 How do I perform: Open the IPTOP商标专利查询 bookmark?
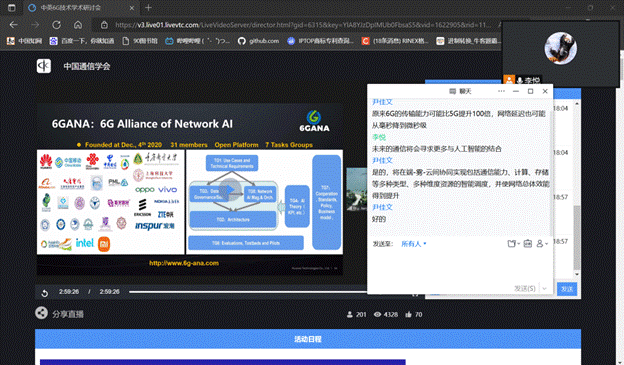coord(320,41)
